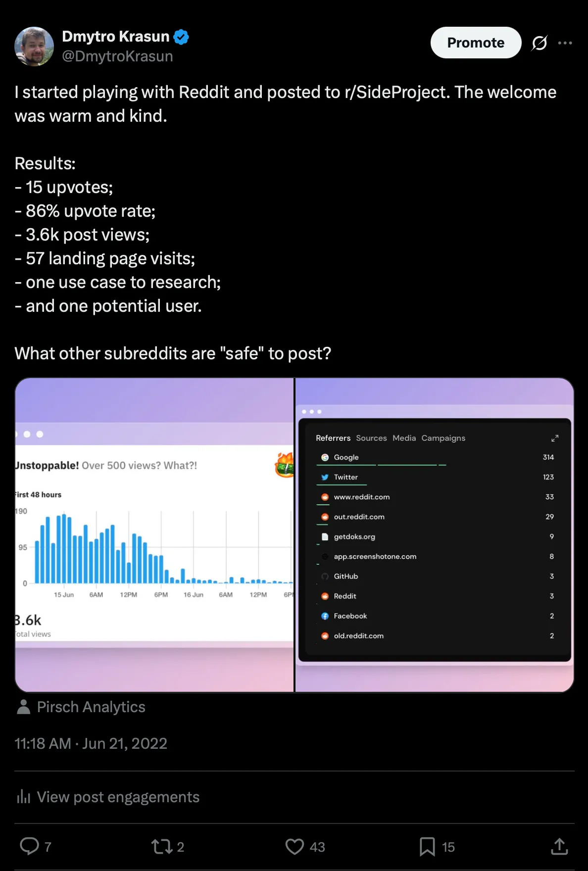Click the Grok icon next to Promote
The height and width of the screenshot is (871, 588).
(539, 43)
